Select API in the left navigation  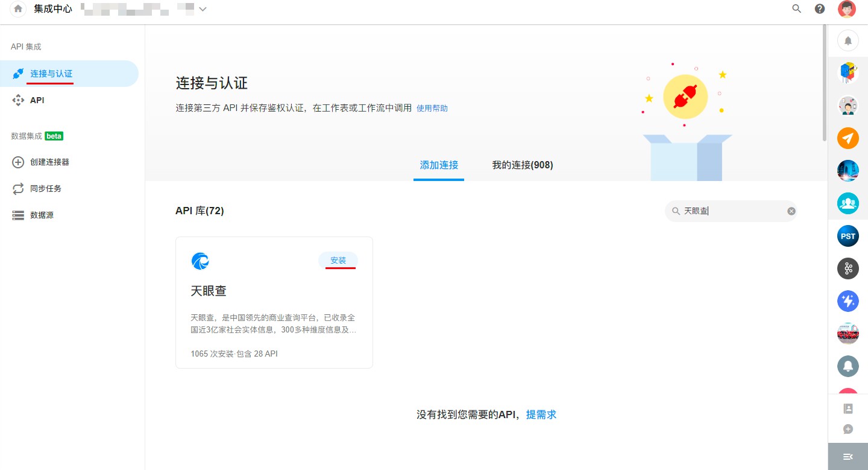pos(37,100)
